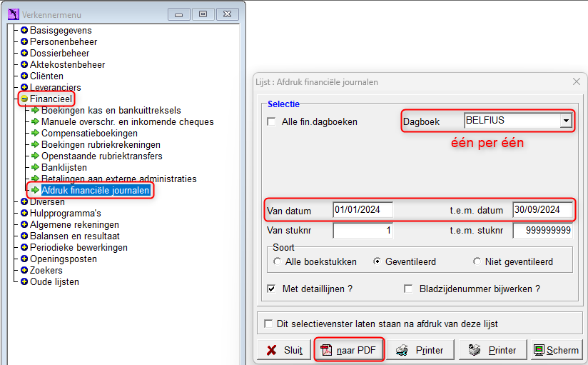588x365 pixels.
Task: Click the Zoekers label
Action: [46, 271]
